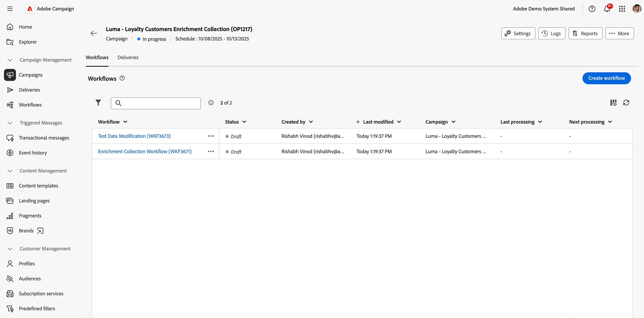Open the More actions button

tap(619, 33)
